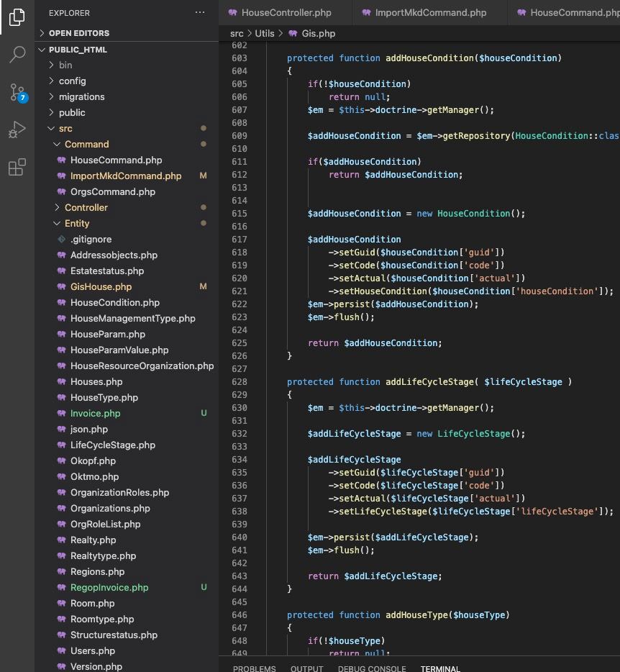This screenshot has width=620, height=672.
Task: Click Gis.php in the breadcrumb
Action: click(x=319, y=33)
